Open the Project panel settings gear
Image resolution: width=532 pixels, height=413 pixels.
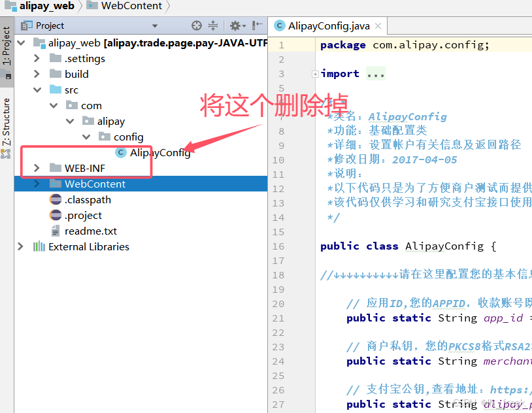237,25
